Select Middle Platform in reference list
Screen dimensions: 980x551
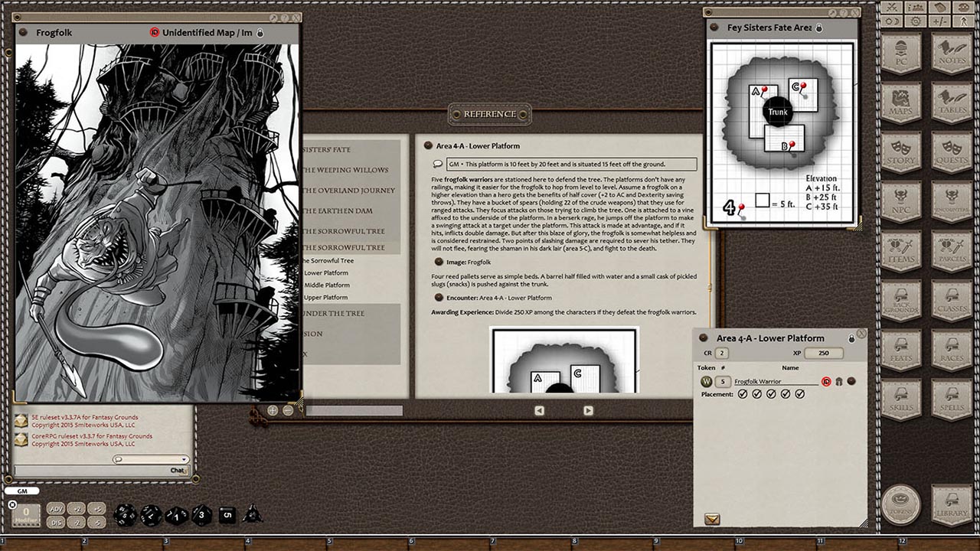(327, 285)
